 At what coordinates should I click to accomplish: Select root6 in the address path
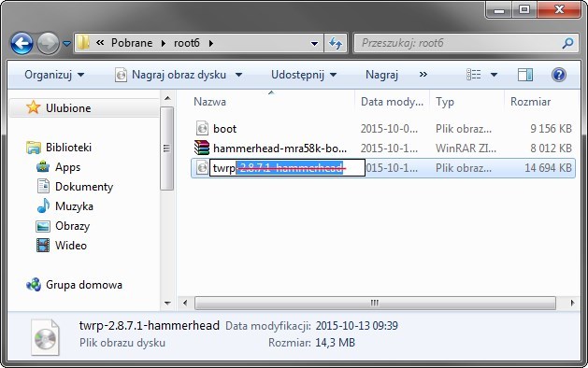[x=186, y=43]
